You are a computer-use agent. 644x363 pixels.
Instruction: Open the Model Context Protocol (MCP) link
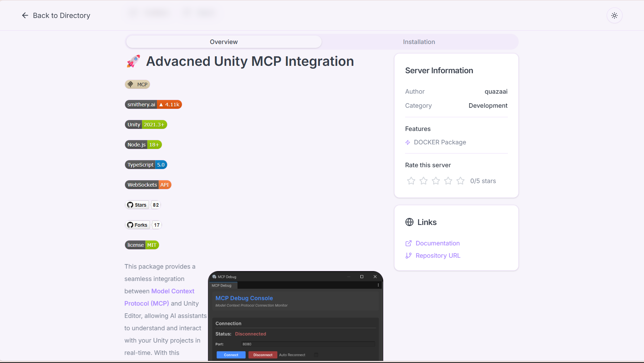[172, 291]
